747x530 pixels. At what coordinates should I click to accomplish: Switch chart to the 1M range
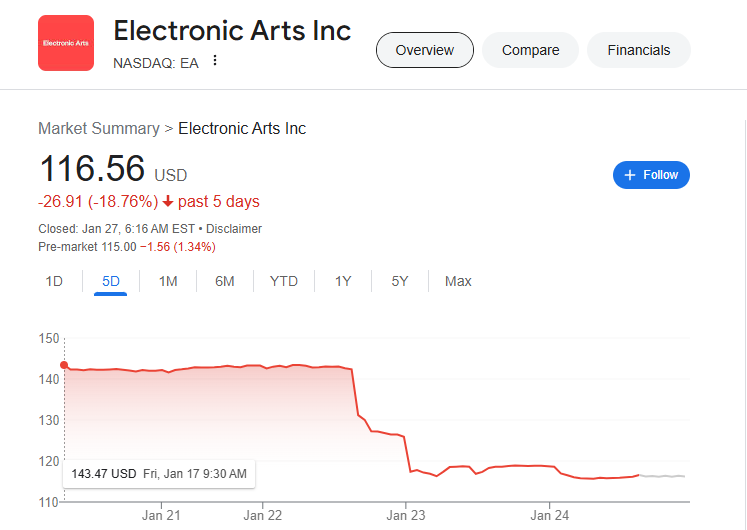168,281
